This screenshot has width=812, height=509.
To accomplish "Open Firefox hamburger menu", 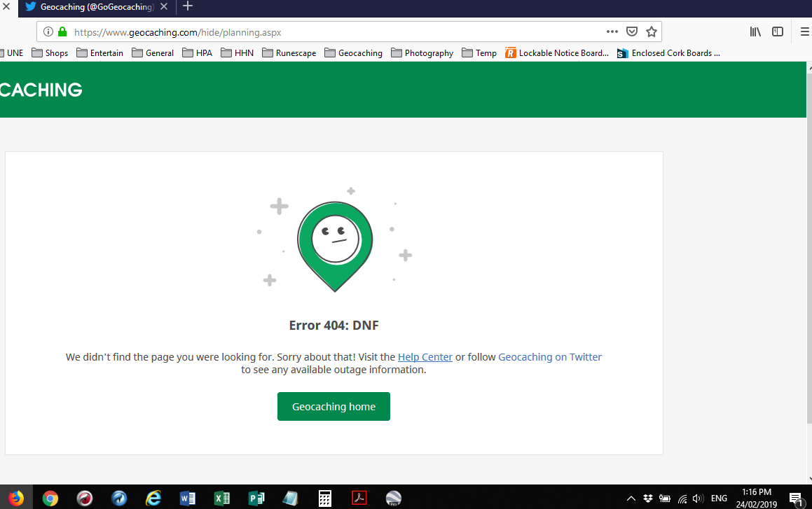I will click(804, 32).
